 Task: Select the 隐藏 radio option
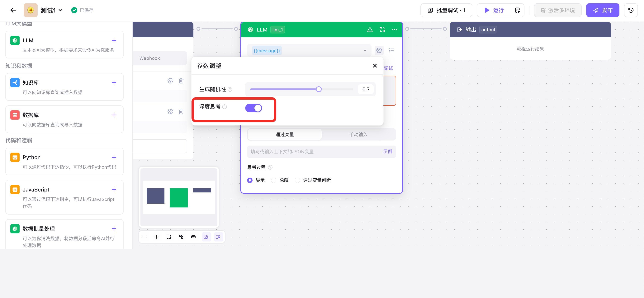click(x=274, y=180)
